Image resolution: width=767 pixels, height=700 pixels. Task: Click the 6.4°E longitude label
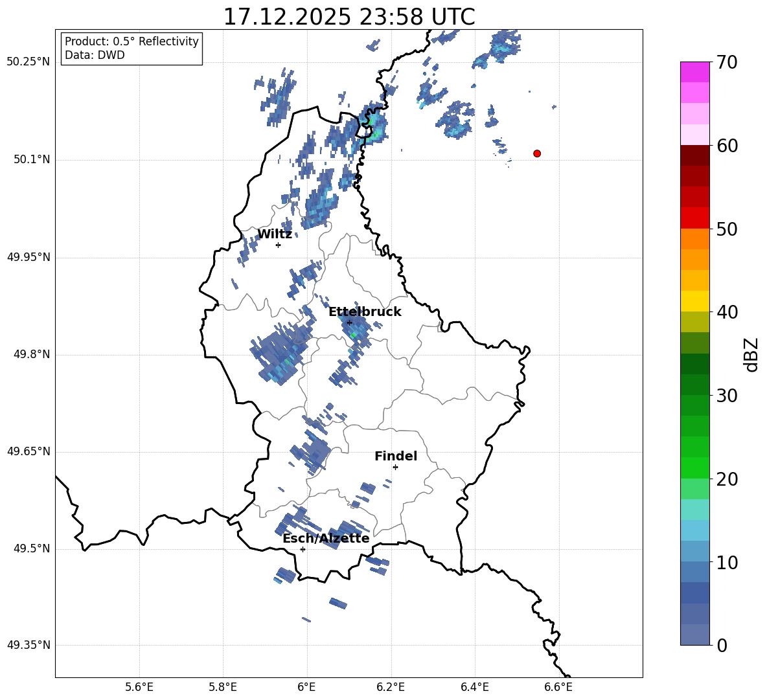[474, 687]
